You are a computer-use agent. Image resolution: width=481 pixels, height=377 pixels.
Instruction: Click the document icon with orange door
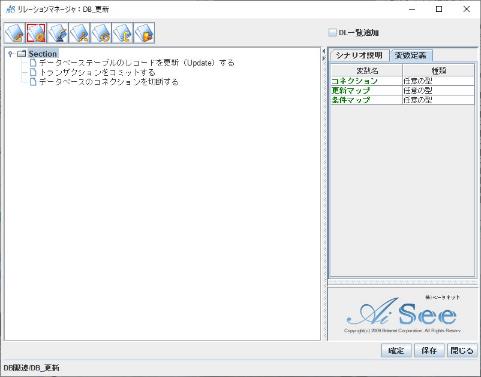144,33
